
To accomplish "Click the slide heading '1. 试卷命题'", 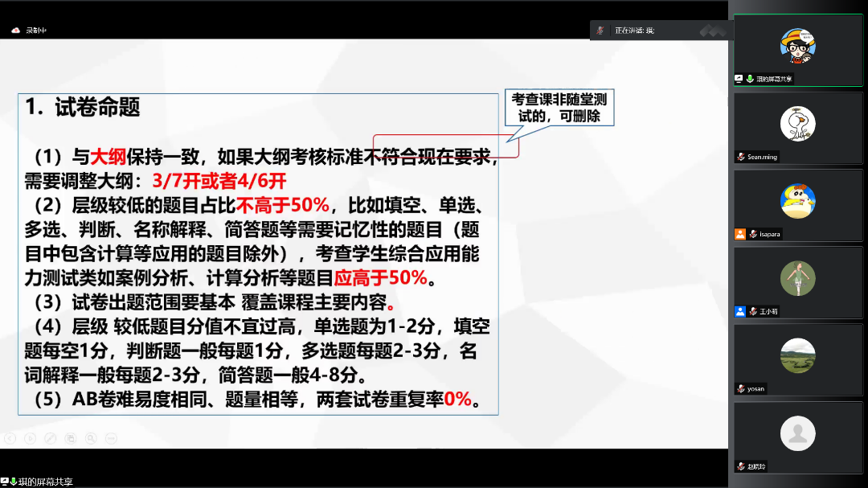I will pos(83,107).
